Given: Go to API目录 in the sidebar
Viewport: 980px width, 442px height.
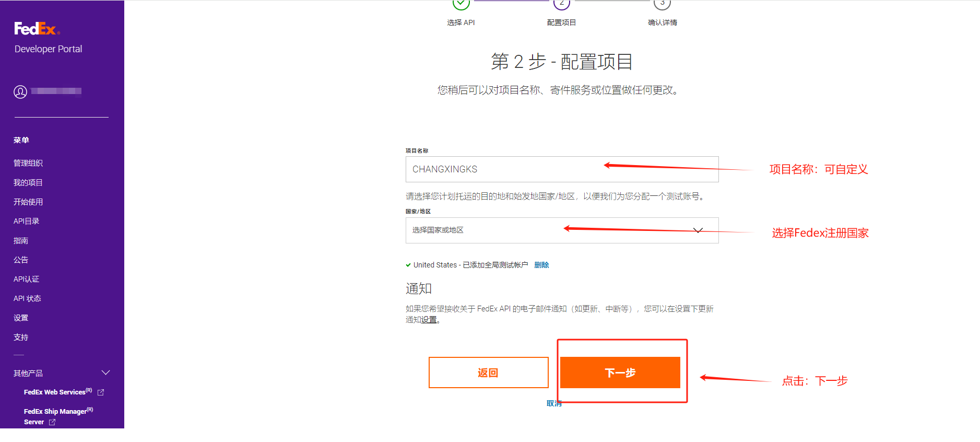Looking at the screenshot, I should tap(27, 222).
